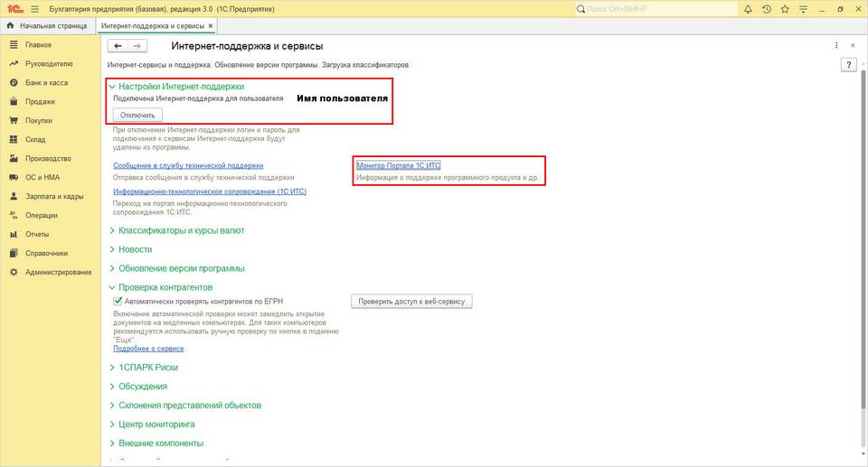Open history clock icon in title bar
Image resolution: width=868 pixels, height=467 pixels.
point(767,9)
